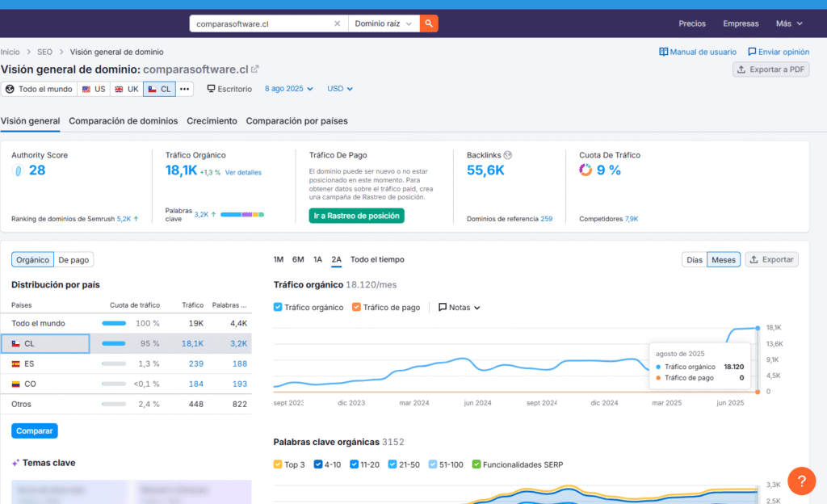827x504 pixels.
Task: Select the UK flag database
Action: 127,89
